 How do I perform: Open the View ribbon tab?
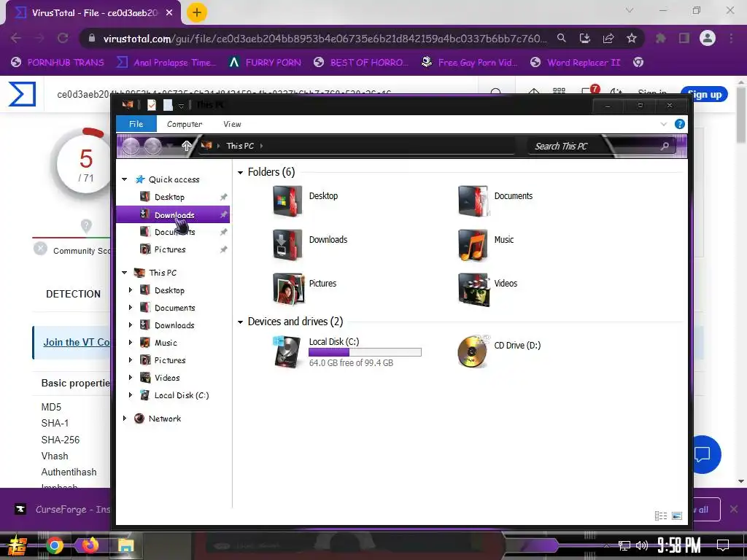pyautogui.click(x=232, y=124)
